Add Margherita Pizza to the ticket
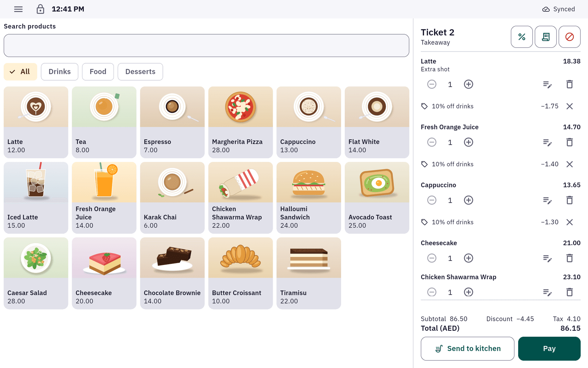The image size is (588, 368). [x=240, y=122]
